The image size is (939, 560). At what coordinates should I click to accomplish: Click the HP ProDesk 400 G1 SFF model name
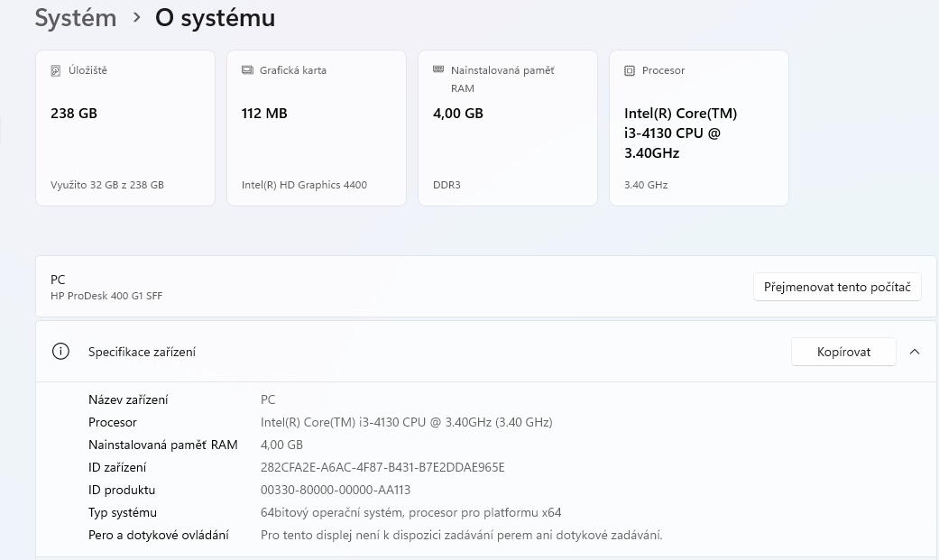click(x=106, y=296)
